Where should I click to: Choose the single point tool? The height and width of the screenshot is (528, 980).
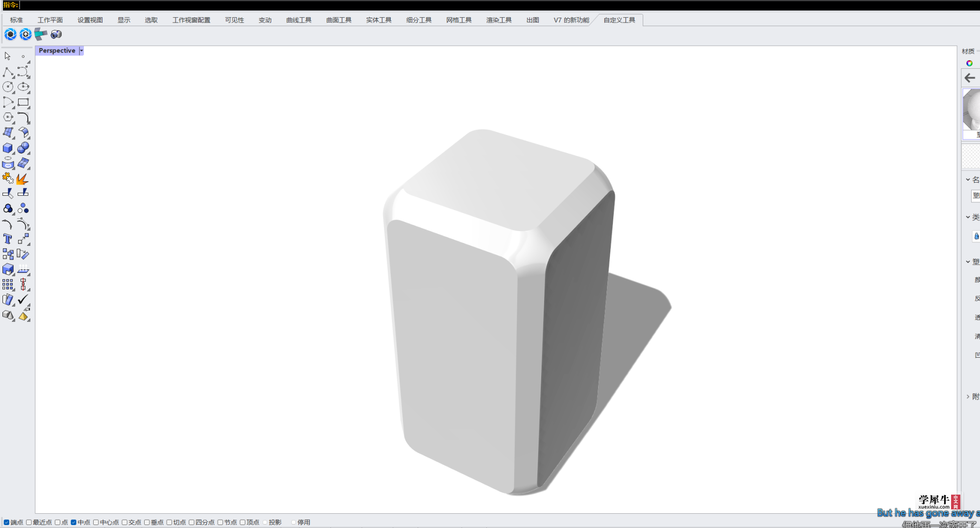point(23,56)
